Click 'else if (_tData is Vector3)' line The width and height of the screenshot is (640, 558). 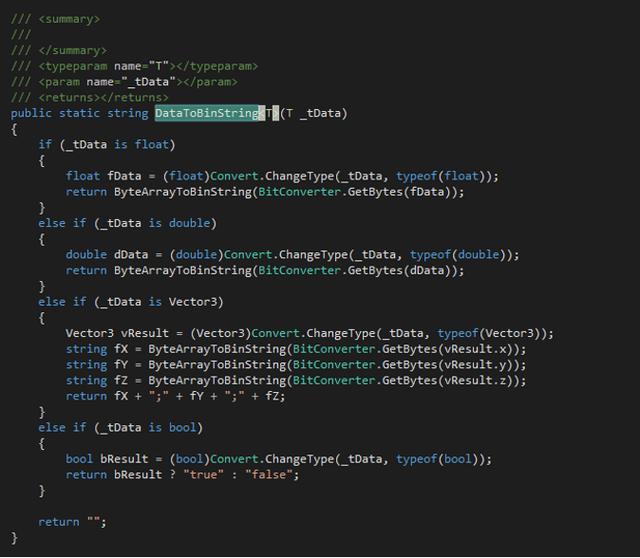[x=131, y=302]
